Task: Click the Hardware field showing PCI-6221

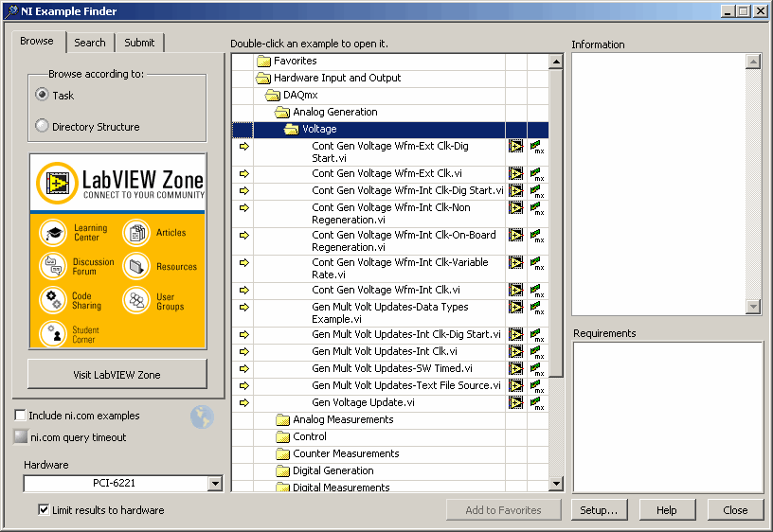Action: pyautogui.click(x=116, y=483)
